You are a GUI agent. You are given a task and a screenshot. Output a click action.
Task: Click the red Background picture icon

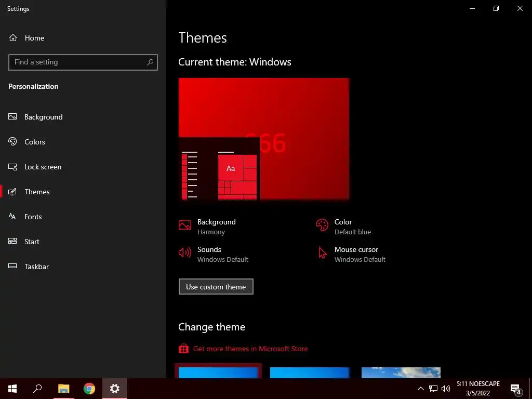coord(185,225)
